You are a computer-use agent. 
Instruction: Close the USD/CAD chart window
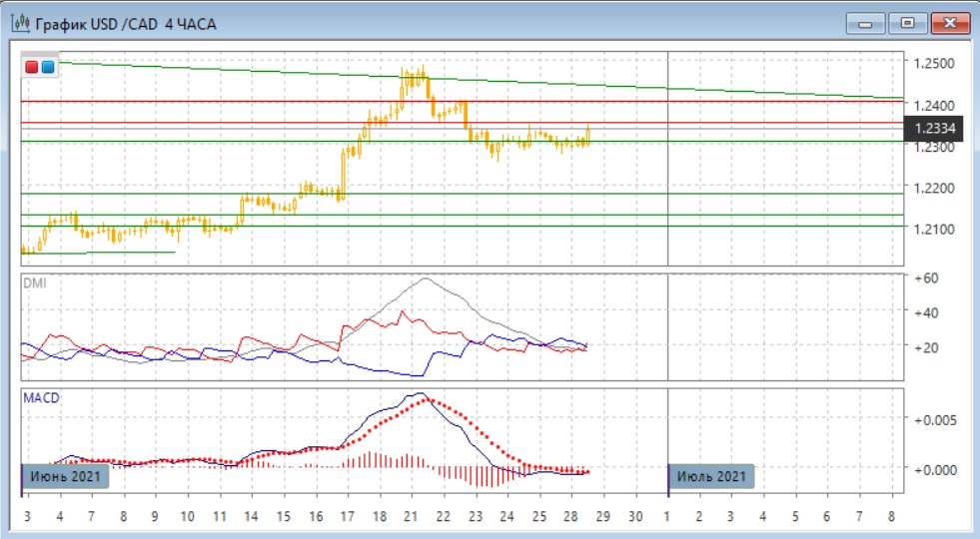point(949,23)
